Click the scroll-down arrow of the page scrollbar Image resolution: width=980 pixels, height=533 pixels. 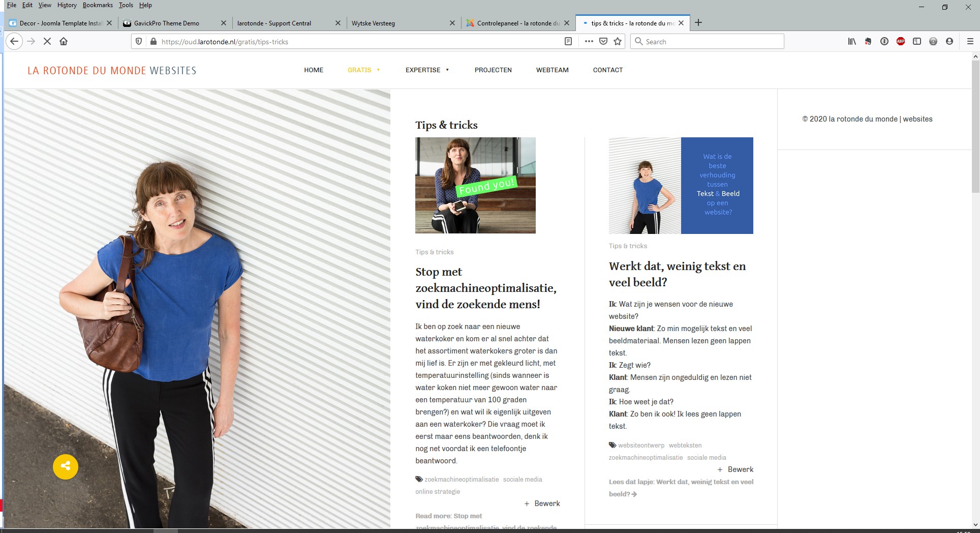point(975,524)
